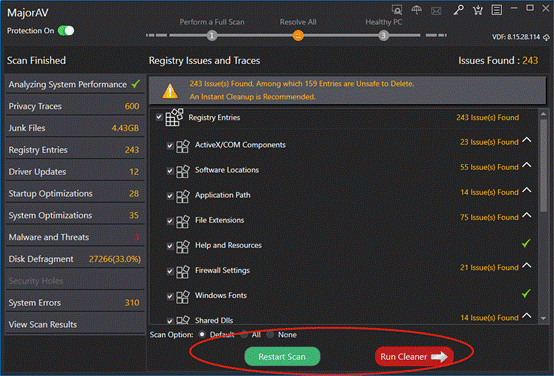Open Disk Defragment in the sidebar

click(75, 259)
